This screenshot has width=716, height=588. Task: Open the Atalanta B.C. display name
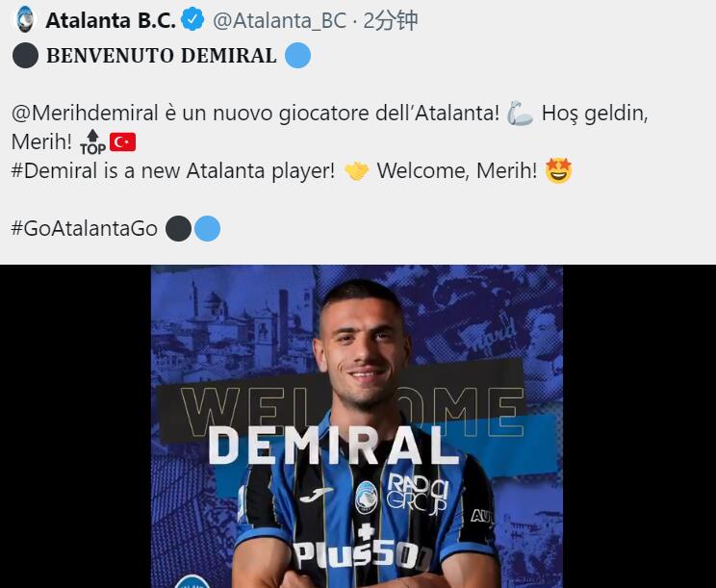coord(111,20)
